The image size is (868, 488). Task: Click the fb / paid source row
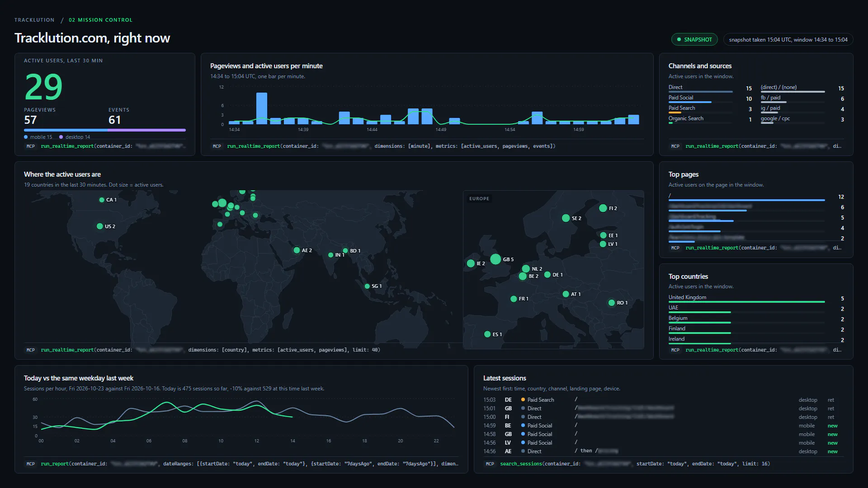point(802,99)
